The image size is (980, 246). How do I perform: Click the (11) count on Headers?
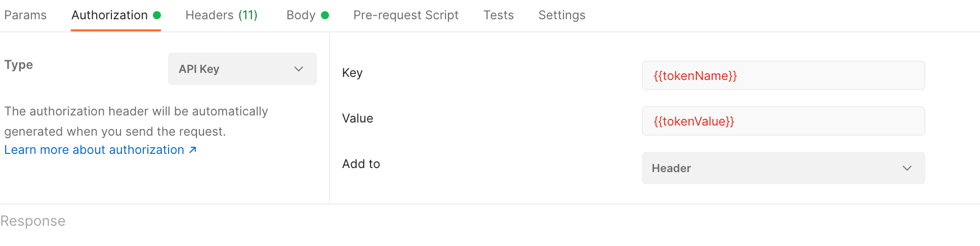248,15
